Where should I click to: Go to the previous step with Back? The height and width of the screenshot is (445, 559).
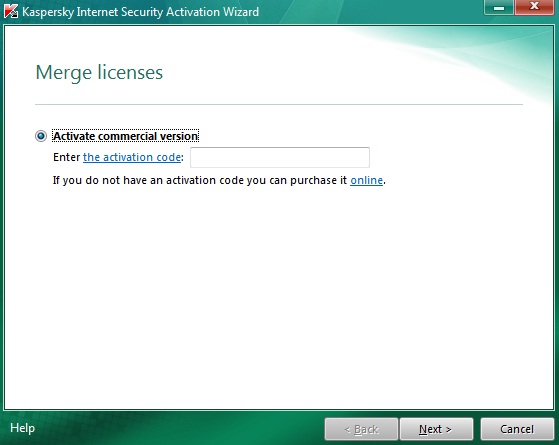361,429
